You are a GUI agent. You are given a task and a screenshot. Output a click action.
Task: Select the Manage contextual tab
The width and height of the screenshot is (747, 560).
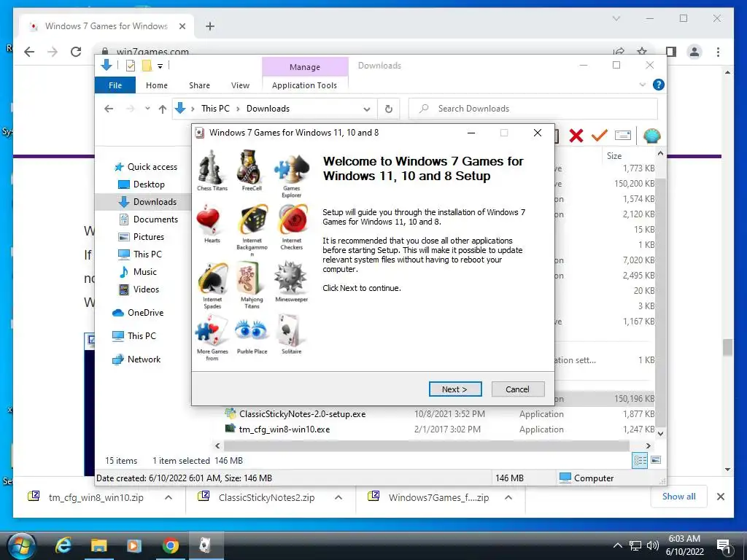click(x=305, y=67)
